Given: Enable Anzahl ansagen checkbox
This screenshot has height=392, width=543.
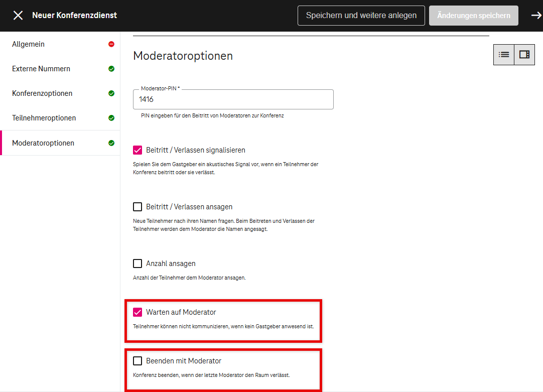Looking at the screenshot, I should point(138,264).
